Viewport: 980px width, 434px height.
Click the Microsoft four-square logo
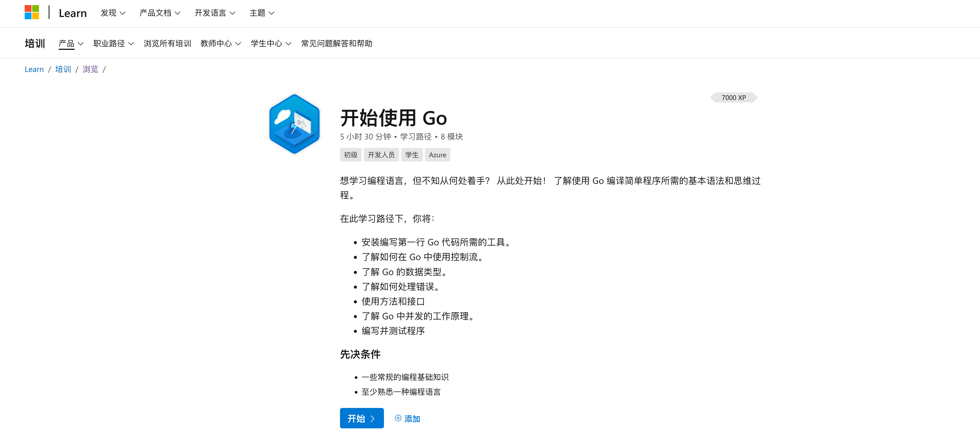pyautogui.click(x=32, y=12)
